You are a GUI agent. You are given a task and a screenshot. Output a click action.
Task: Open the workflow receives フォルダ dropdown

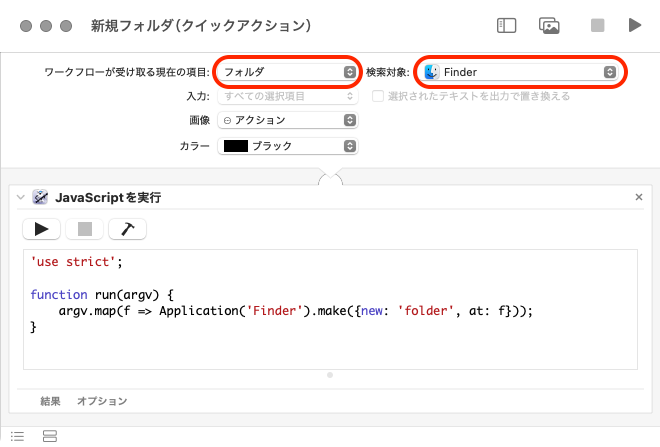click(x=288, y=72)
